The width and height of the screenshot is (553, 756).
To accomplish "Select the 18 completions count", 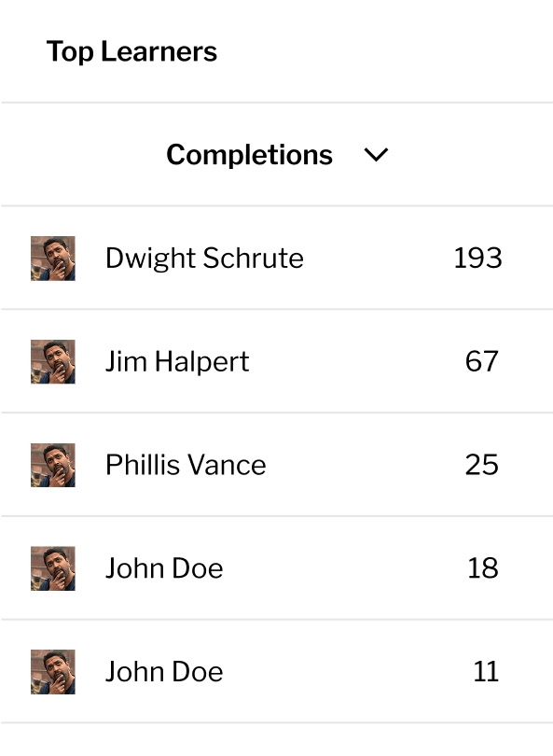I will pyautogui.click(x=483, y=568).
